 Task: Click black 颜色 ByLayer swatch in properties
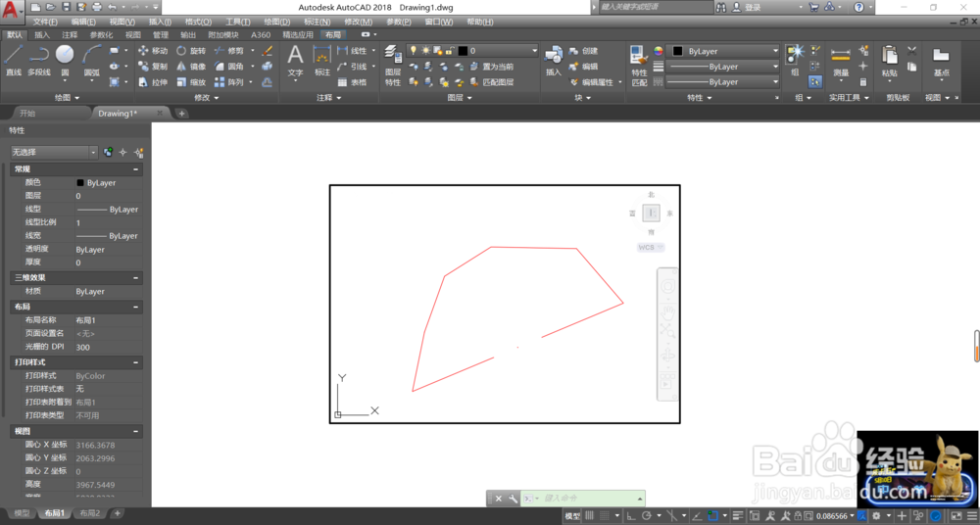(80, 183)
